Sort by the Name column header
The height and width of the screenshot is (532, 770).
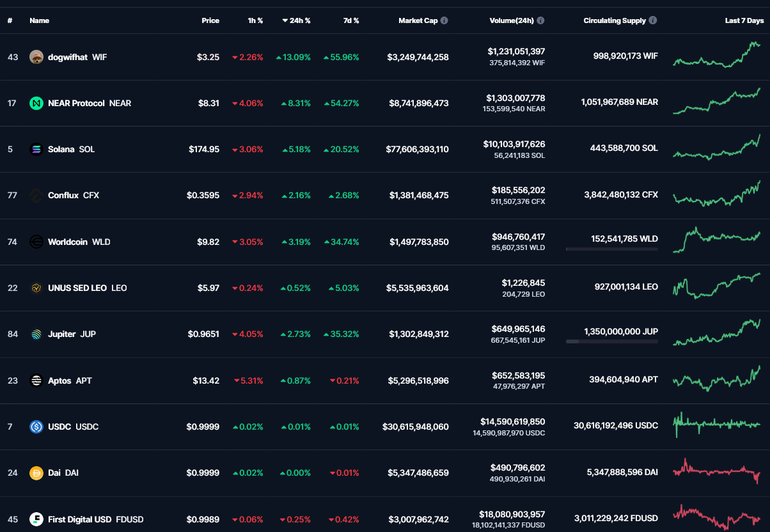(x=39, y=20)
